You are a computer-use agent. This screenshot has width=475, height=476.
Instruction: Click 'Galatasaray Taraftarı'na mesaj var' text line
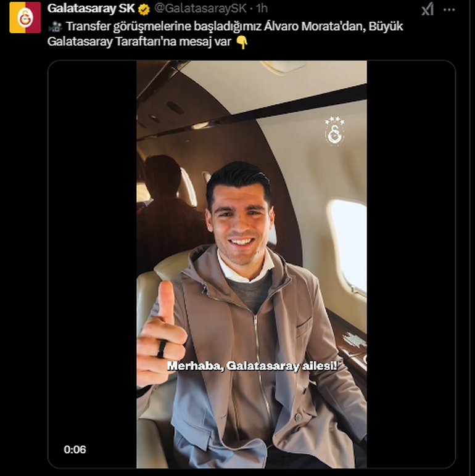pos(139,41)
